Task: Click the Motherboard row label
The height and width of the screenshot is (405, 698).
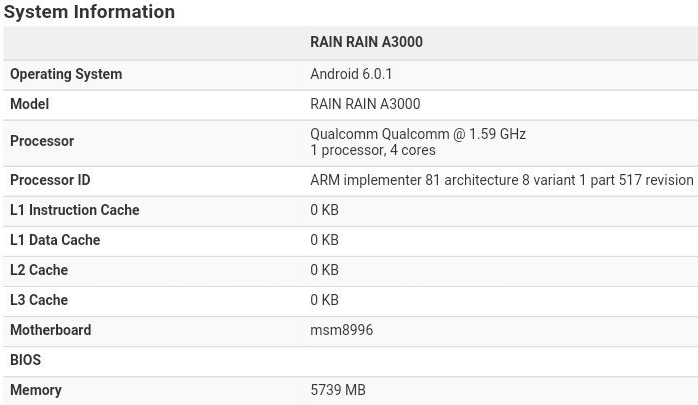Action: (x=50, y=330)
